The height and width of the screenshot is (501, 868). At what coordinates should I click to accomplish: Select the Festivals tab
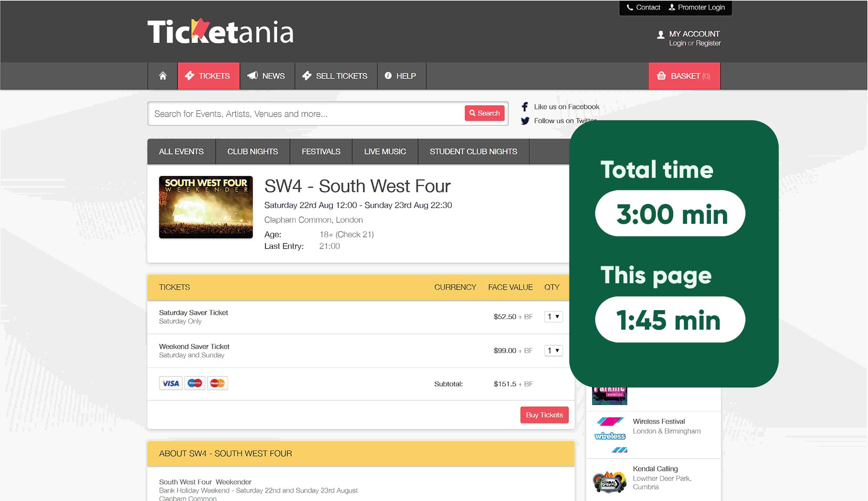point(321,151)
